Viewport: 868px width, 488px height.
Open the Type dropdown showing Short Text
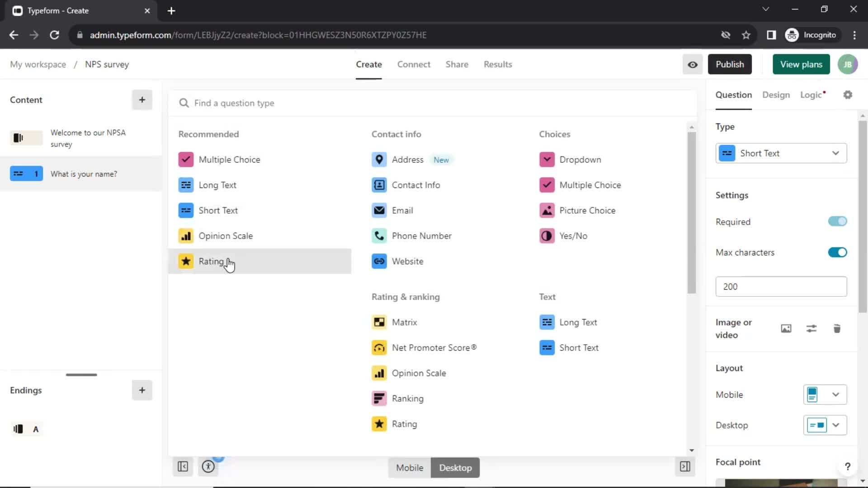point(781,153)
